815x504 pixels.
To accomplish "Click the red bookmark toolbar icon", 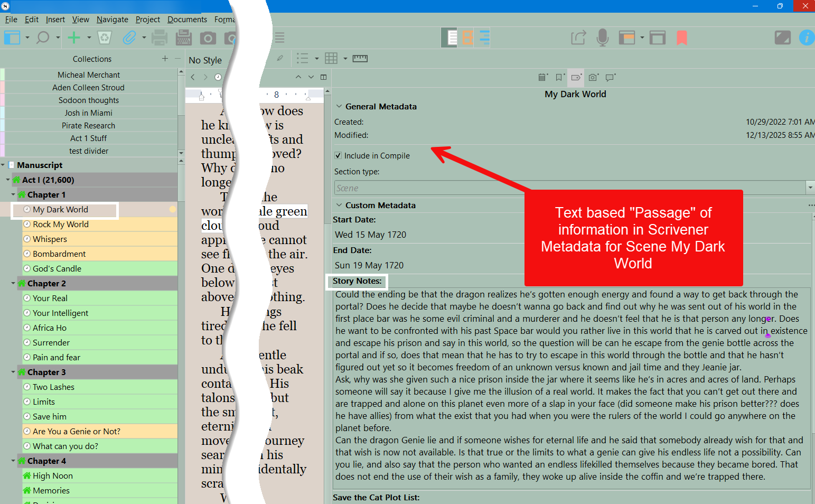I will (x=682, y=38).
